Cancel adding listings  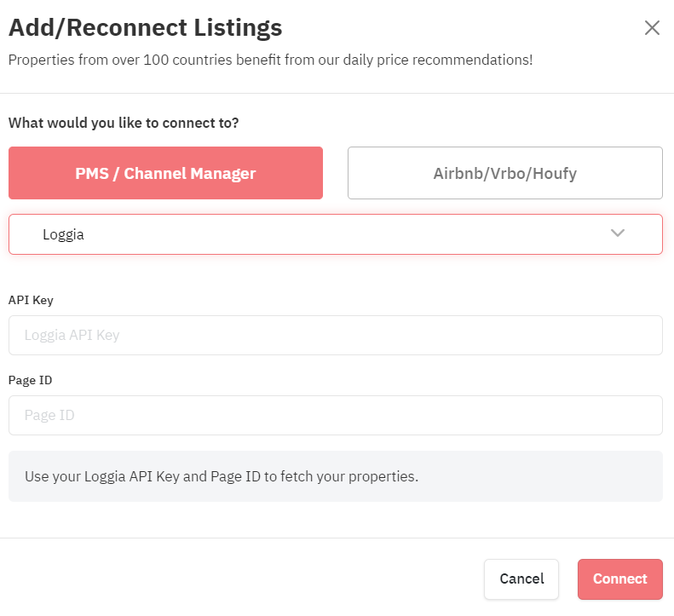pyautogui.click(x=521, y=579)
